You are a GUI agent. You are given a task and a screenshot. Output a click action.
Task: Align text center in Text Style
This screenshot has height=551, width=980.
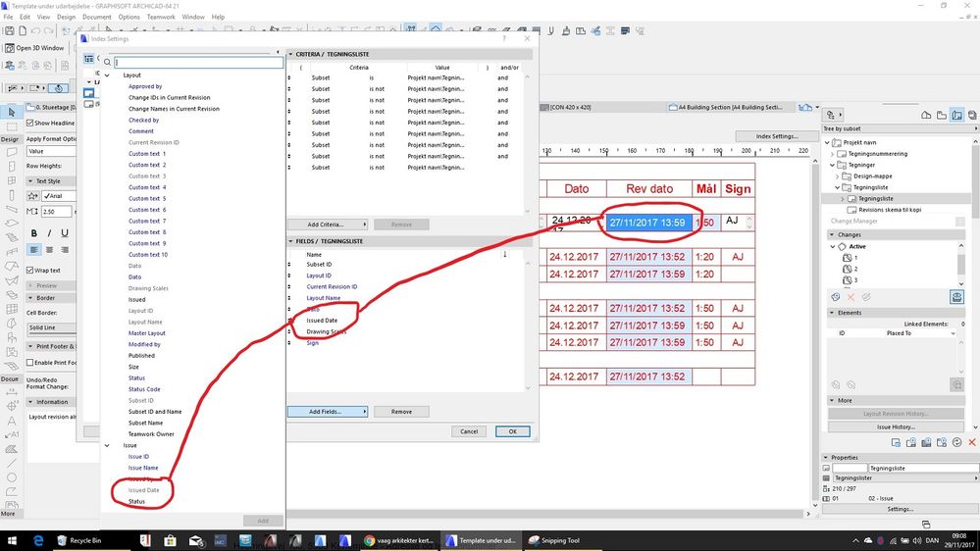click(49, 250)
